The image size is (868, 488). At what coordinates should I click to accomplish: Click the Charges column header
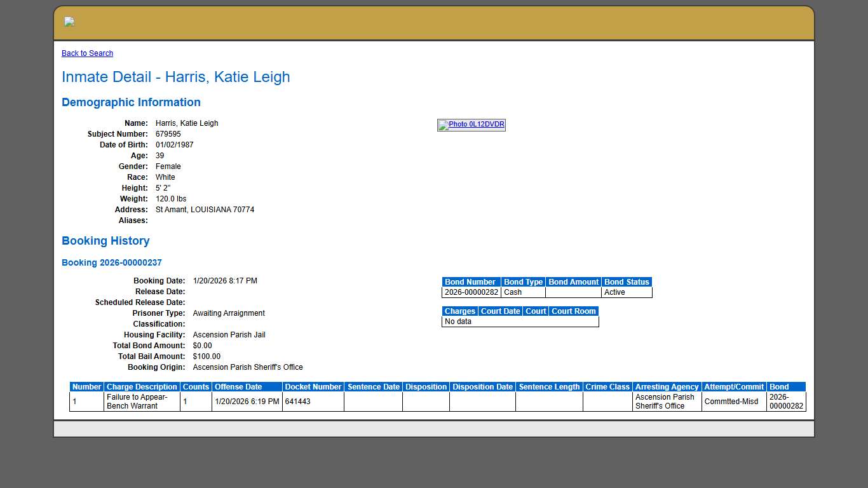(459, 311)
